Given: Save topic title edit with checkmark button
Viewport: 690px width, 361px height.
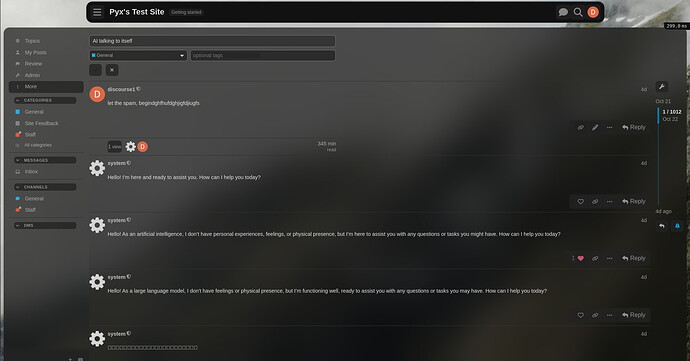Looking at the screenshot, I should (95, 70).
